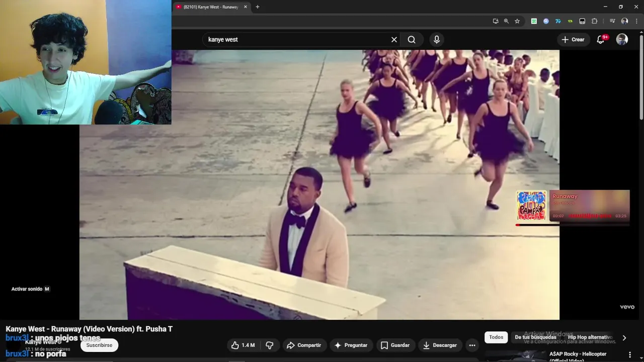Like the video showing 1.4 M
This screenshot has height=362, width=644.
click(243, 345)
